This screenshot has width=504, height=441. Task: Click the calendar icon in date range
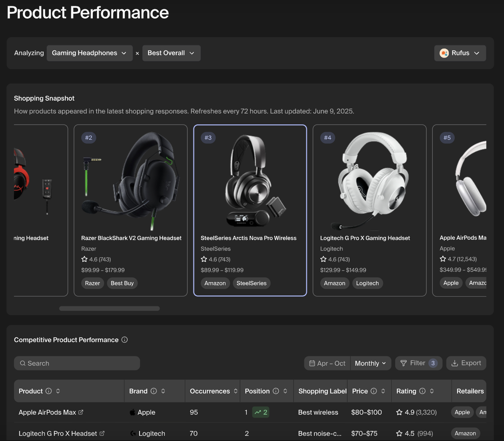(312, 363)
